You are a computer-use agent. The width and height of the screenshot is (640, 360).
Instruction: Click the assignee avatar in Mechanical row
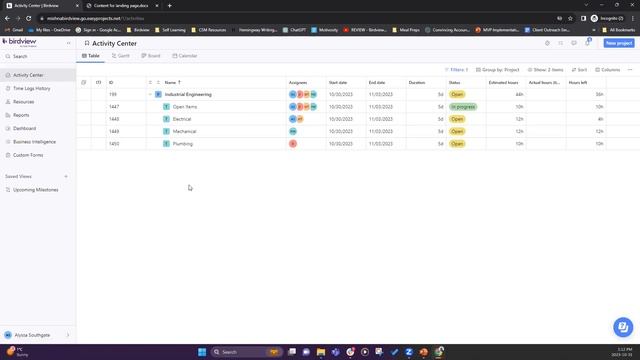pyautogui.click(x=293, y=131)
